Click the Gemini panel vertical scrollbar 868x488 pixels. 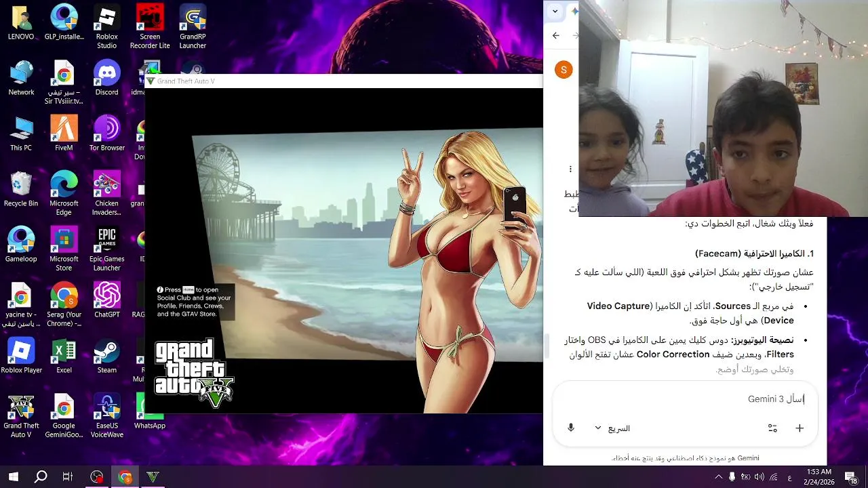pos(548,346)
